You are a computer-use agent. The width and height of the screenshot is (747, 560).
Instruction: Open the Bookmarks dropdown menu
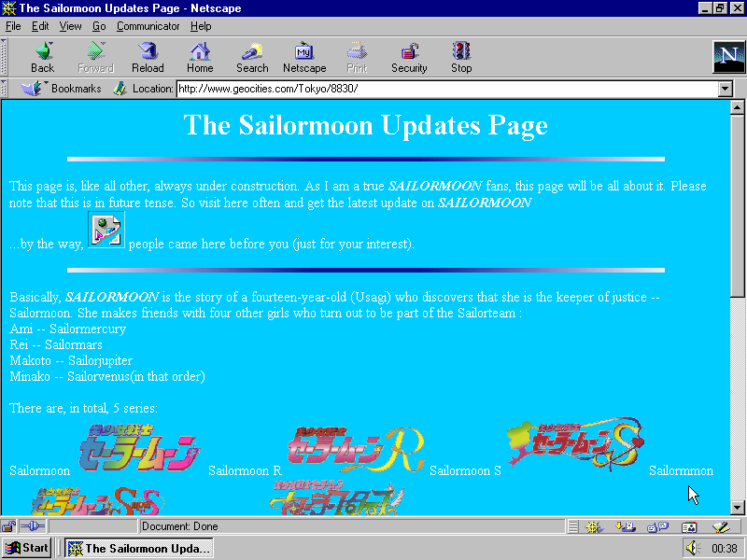coord(61,89)
